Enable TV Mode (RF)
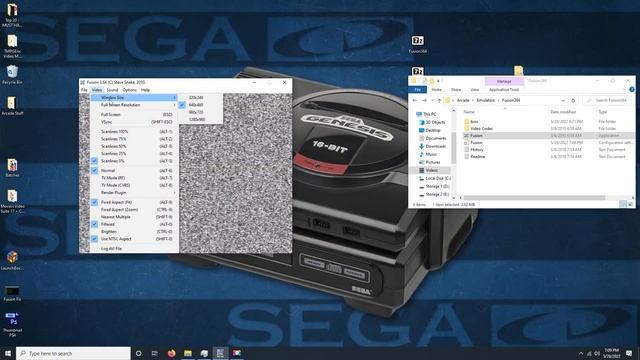The height and width of the screenshot is (360, 640). (x=134, y=178)
